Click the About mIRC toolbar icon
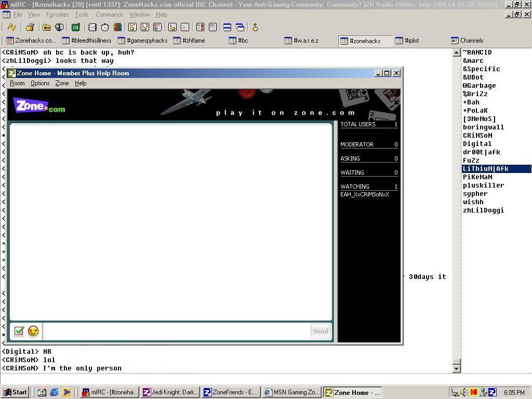532x399 pixels. pos(255,27)
